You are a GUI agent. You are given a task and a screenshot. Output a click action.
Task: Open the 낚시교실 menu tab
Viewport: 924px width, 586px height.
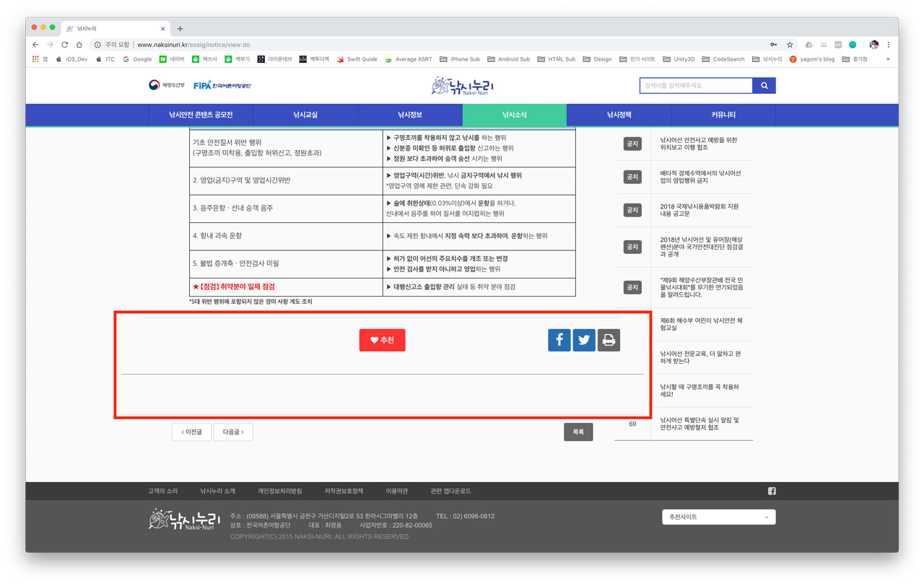(305, 115)
